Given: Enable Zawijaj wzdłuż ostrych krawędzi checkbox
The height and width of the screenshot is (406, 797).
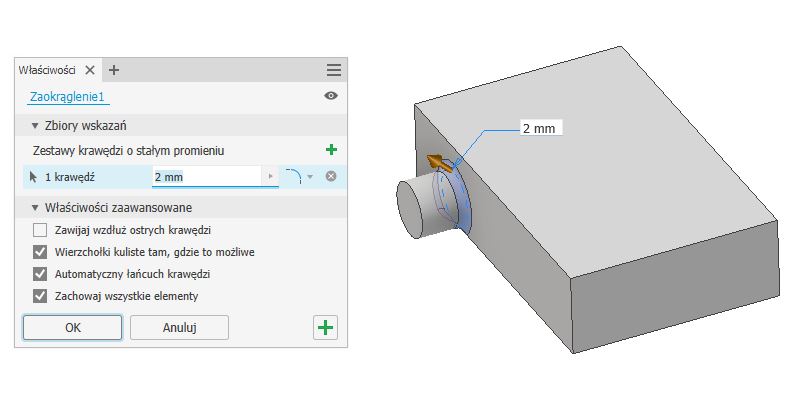Looking at the screenshot, I should tap(41, 230).
